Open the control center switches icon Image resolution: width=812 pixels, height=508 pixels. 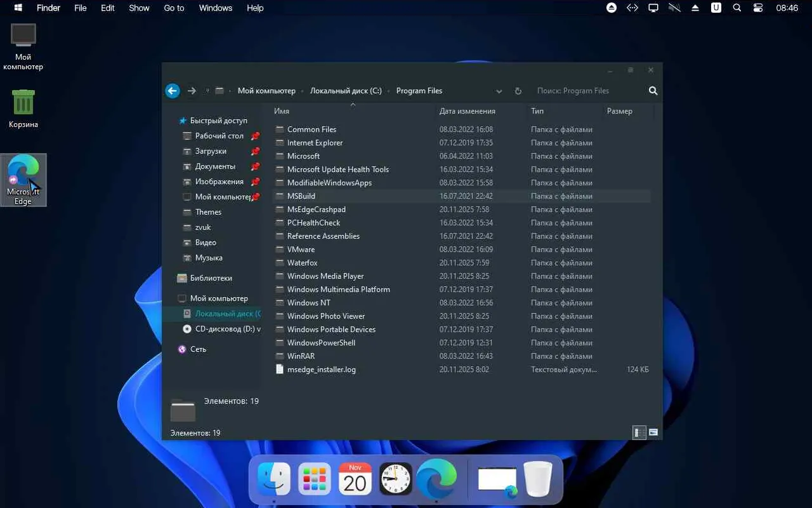pyautogui.click(x=758, y=8)
